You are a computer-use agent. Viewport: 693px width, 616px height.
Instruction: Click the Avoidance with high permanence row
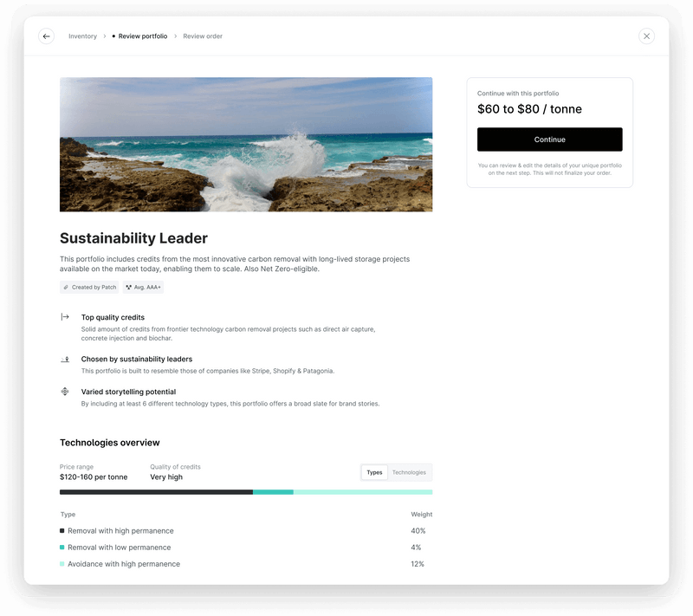tap(124, 564)
